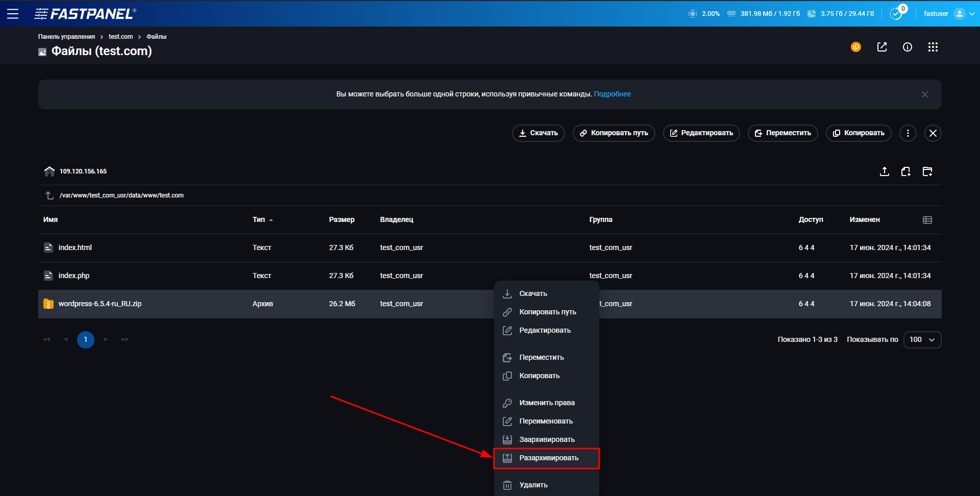Click the orange copy badge icon
This screenshot has height=496, width=980.
(x=856, y=47)
